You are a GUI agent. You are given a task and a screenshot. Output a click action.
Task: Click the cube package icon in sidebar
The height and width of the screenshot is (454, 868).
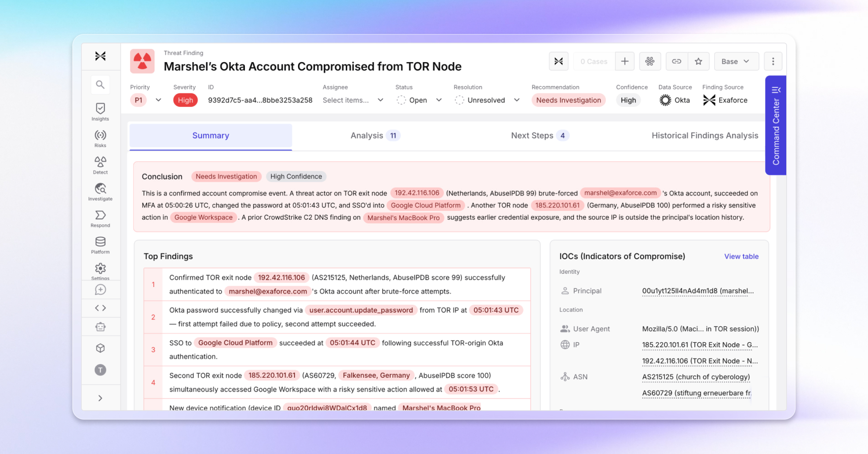(100, 348)
